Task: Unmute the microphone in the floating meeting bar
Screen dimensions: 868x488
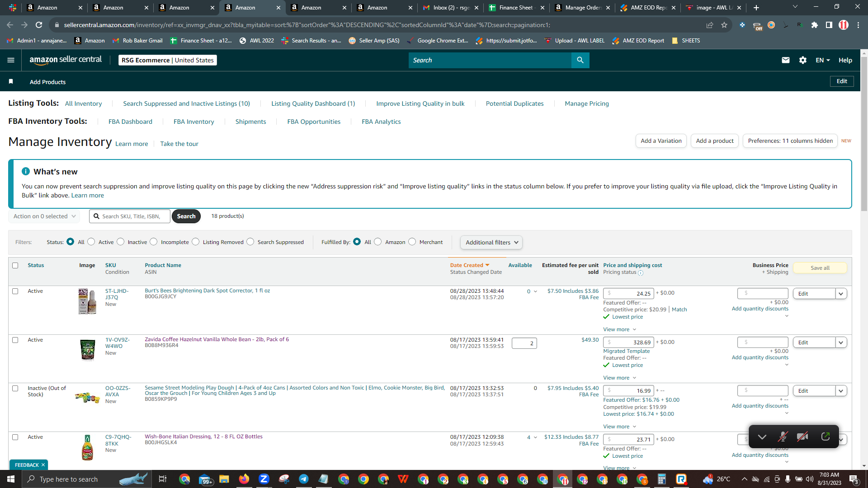Action: point(783,436)
